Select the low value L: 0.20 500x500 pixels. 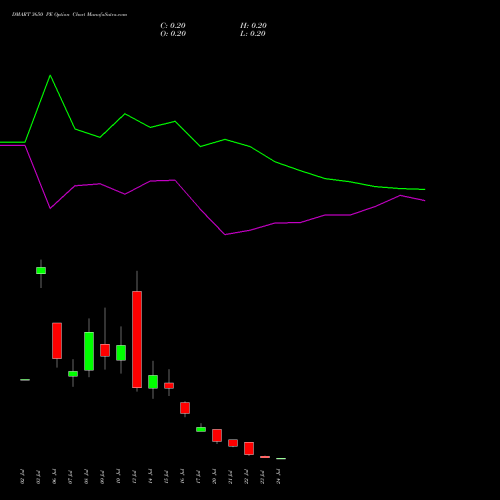pyautogui.click(x=253, y=34)
